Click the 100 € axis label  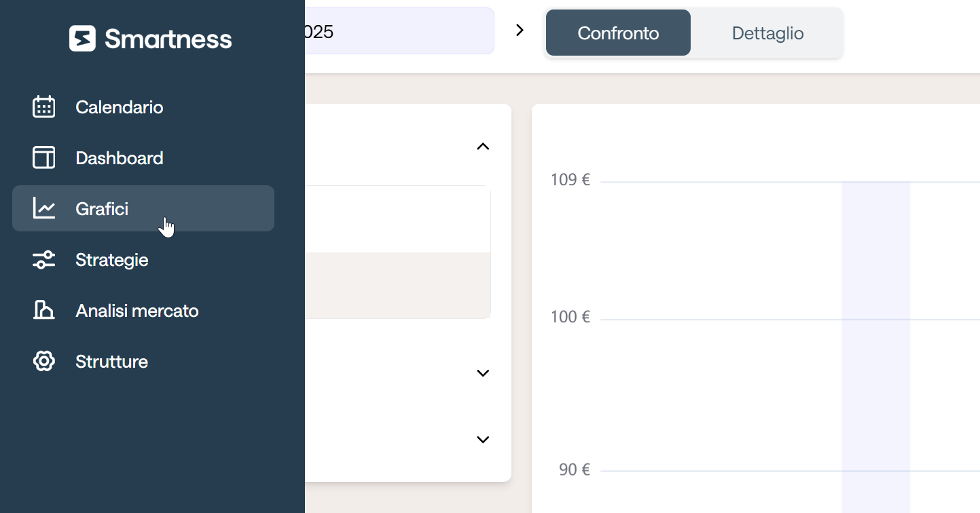coord(570,317)
